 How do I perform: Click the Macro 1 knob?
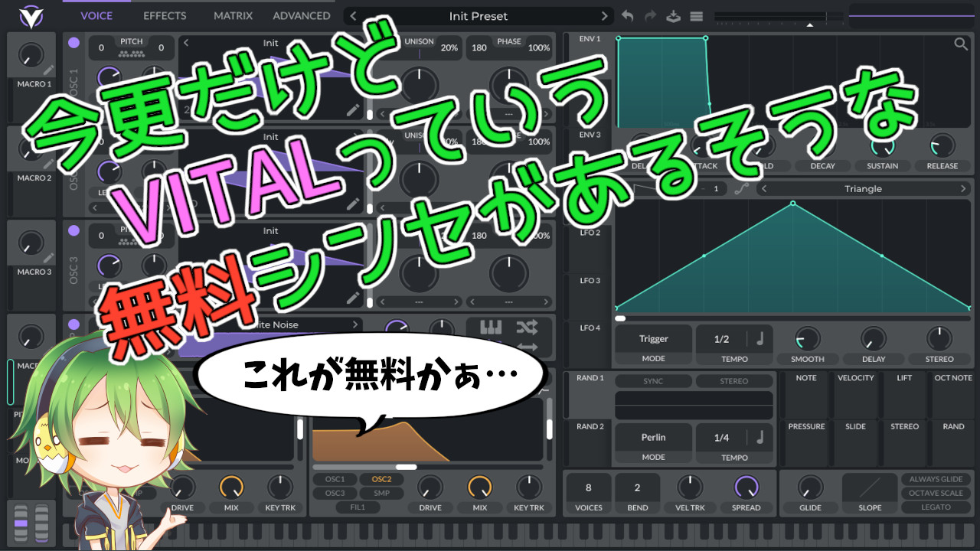(31, 55)
